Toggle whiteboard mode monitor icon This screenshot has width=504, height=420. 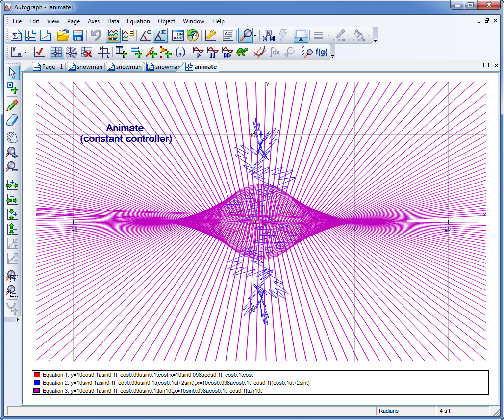click(x=301, y=35)
